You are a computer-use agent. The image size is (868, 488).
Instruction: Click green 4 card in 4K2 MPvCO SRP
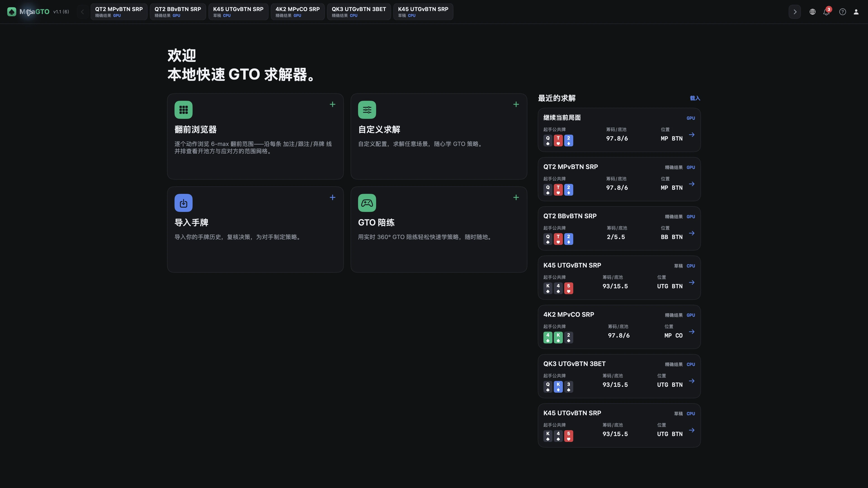click(547, 338)
